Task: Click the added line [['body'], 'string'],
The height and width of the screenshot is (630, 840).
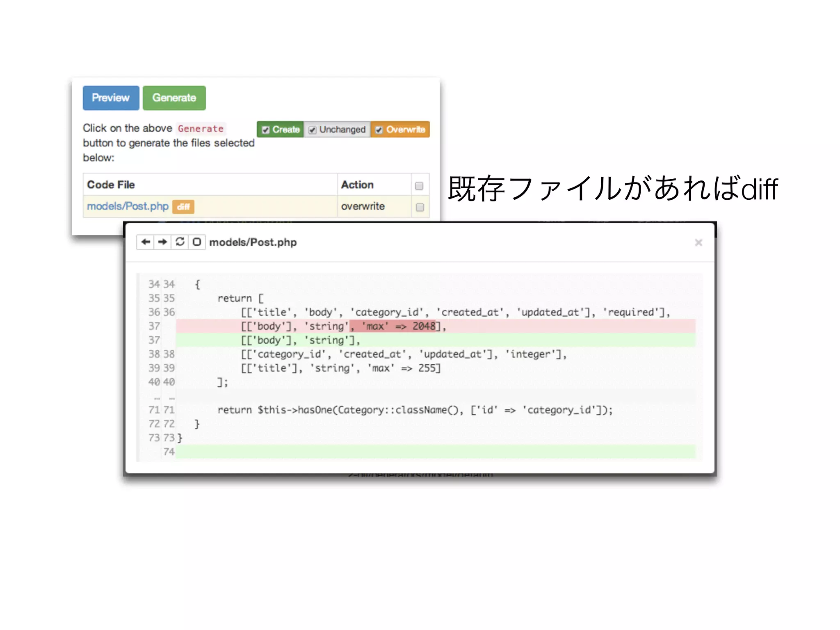Action: [x=436, y=340]
